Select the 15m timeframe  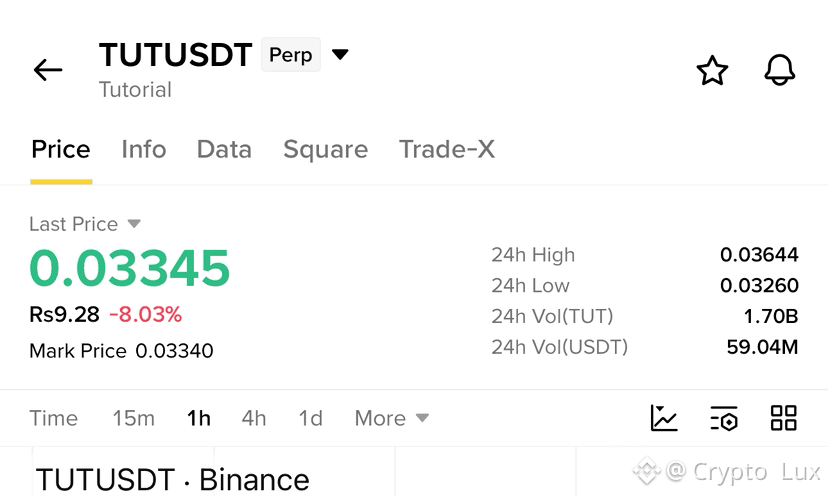point(134,418)
